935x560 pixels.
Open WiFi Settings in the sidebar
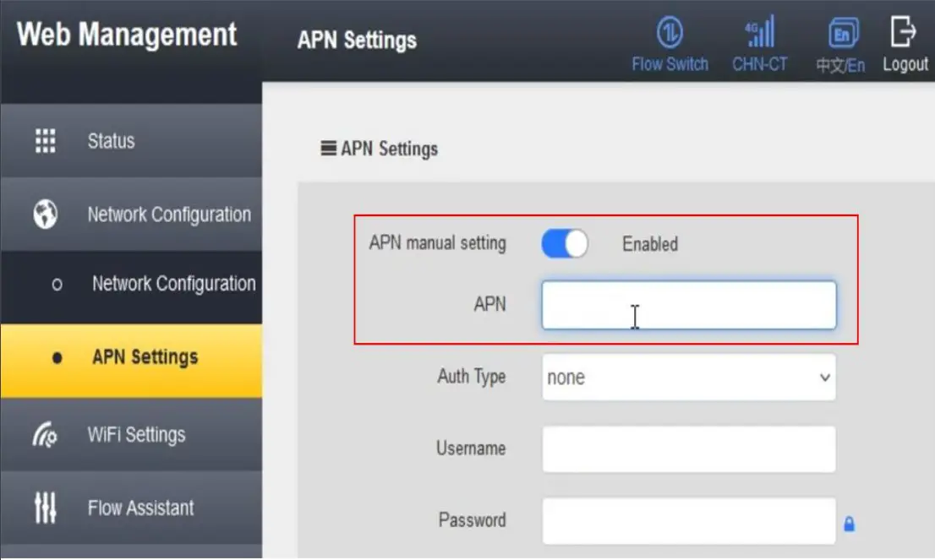pyautogui.click(x=131, y=435)
